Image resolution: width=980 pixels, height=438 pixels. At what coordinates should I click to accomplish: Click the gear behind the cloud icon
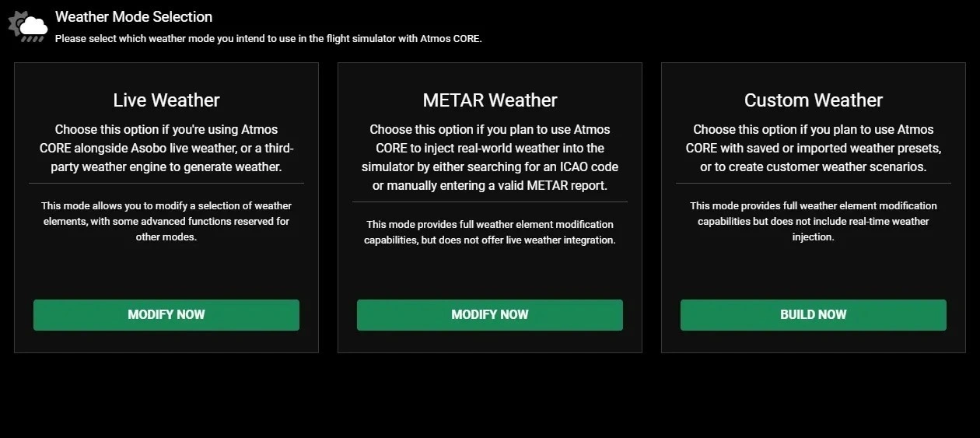click(x=16, y=21)
